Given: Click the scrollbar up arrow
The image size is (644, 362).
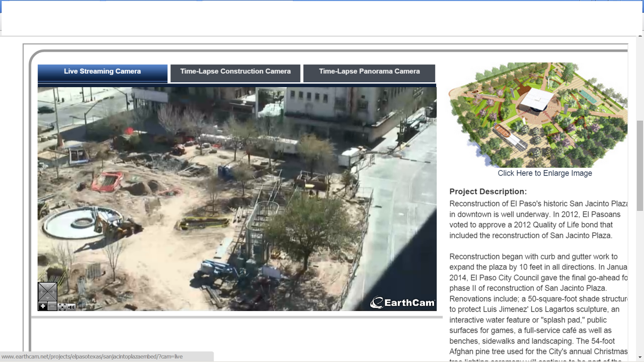Looking at the screenshot, I should click(x=640, y=37).
